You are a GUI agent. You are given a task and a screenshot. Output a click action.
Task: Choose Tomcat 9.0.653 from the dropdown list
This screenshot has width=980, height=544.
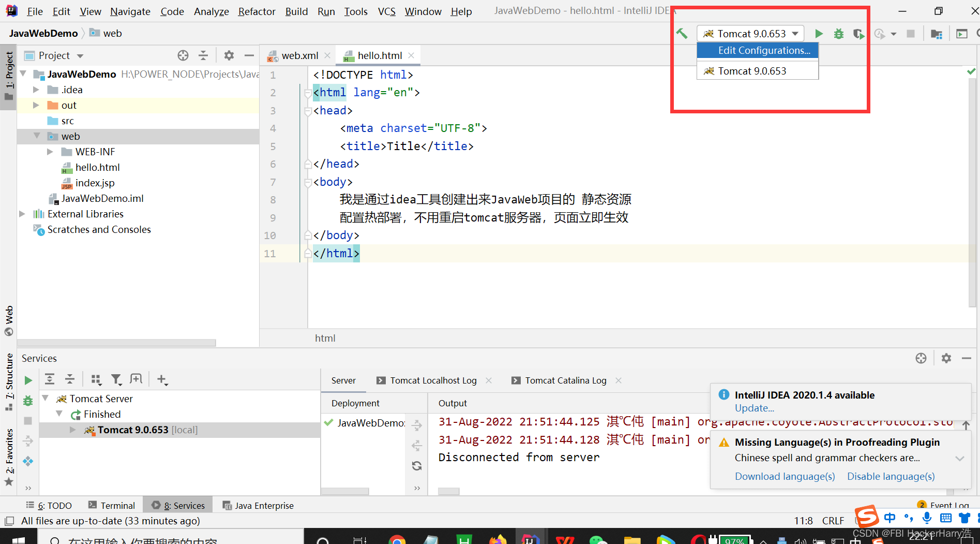click(x=758, y=71)
